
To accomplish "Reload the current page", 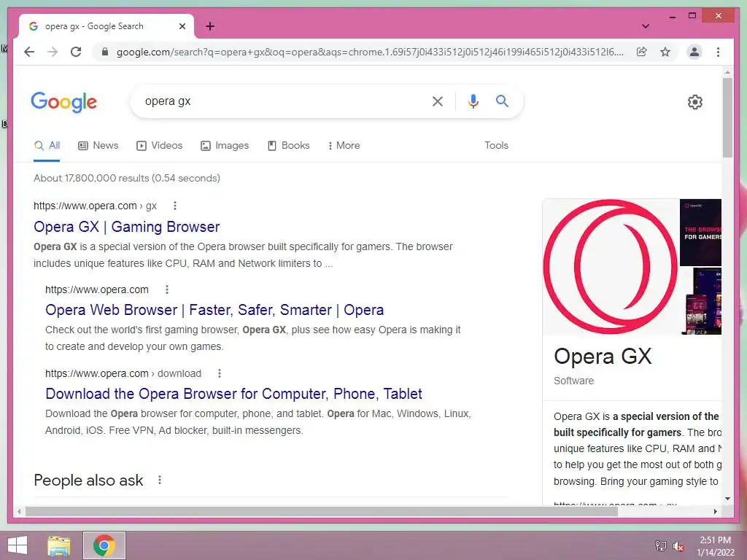I will tap(76, 52).
